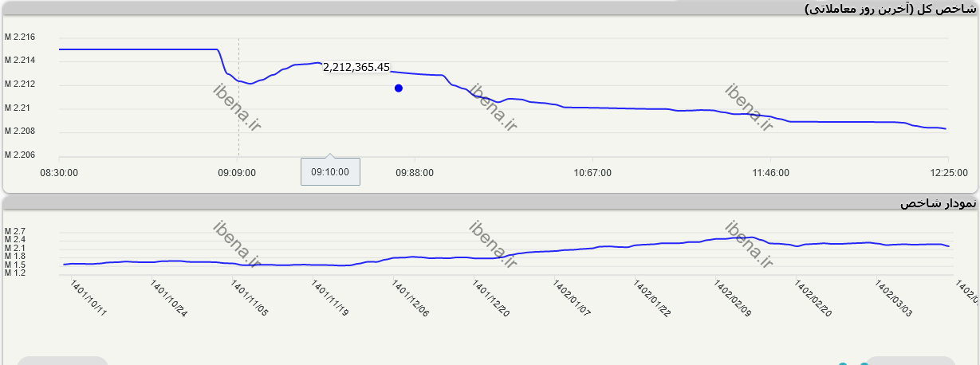Click the 09:88:00 time axis label
Image resolution: width=980 pixels, height=365 pixels.
point(415,172)
